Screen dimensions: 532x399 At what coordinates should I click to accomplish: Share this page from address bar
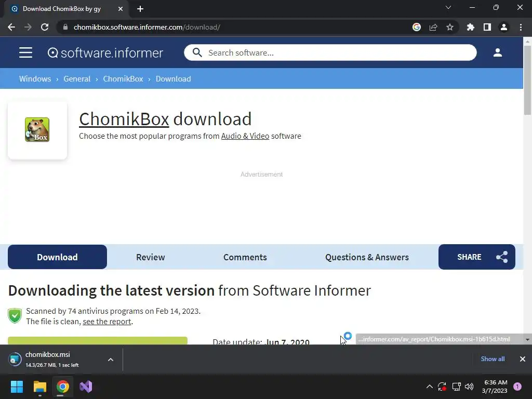point(433,27)
